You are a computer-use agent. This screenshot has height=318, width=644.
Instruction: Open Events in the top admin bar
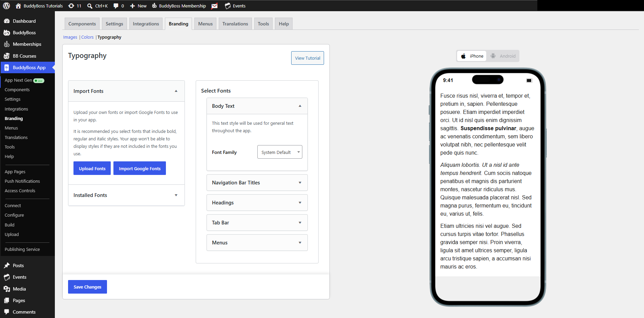(x=235, y=6)
